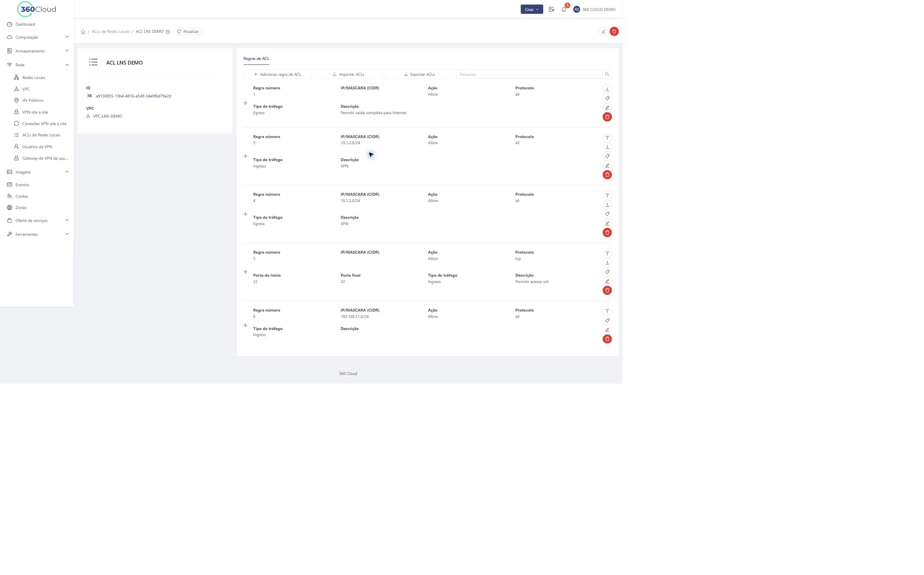The image size is (924, 575).
Task: Delete ACL rule number 1
Action: click(x=607, y=117)
